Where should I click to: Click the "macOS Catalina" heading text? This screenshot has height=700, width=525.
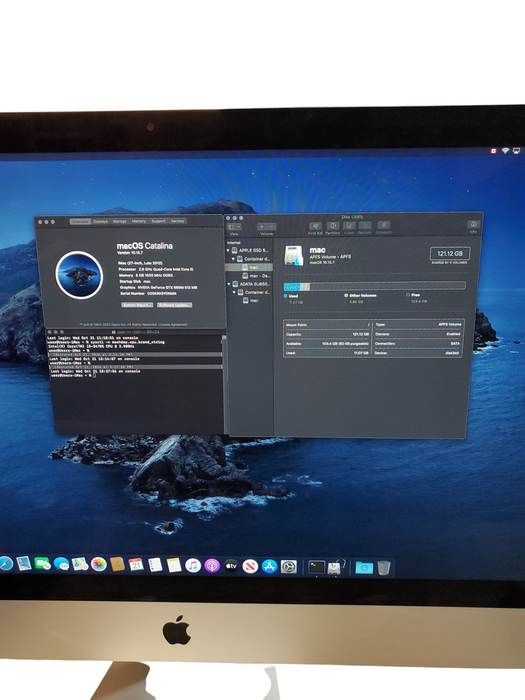pos(144,246)
